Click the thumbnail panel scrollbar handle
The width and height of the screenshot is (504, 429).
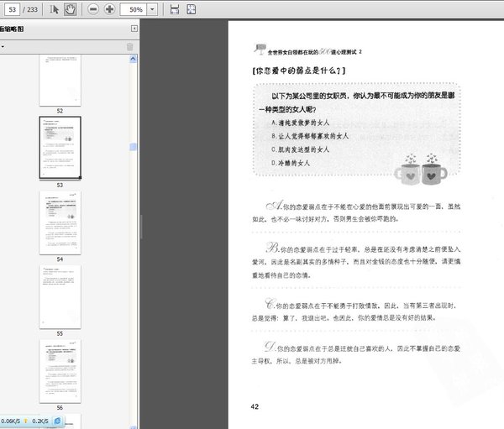pos(133,147)
